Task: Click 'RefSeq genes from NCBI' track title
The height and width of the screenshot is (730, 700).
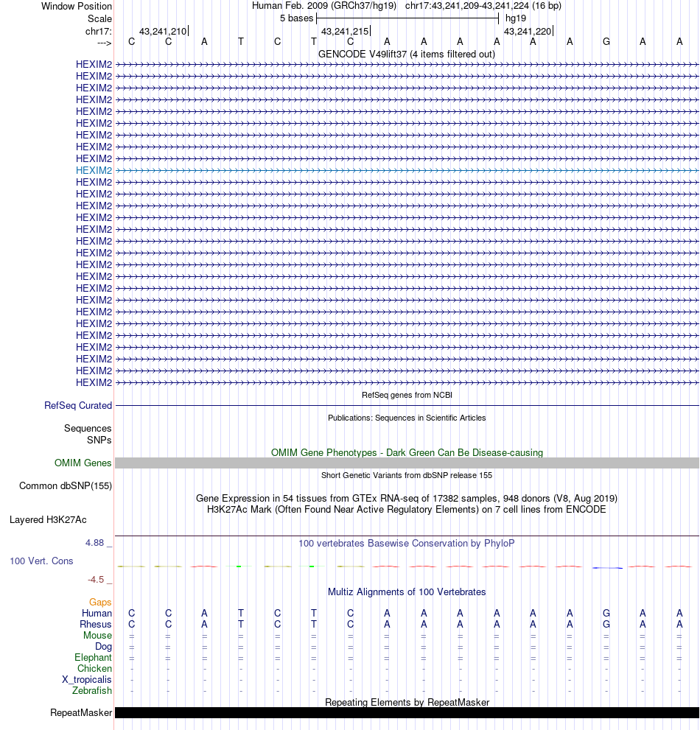Action: 407,395
